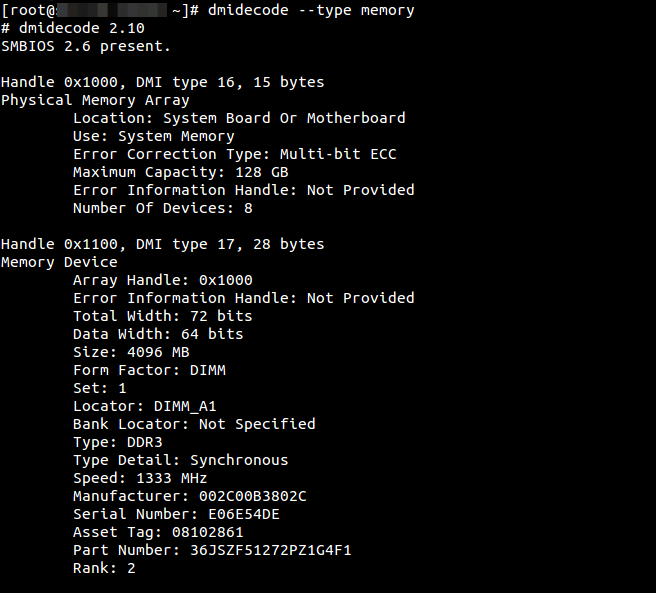
Task: Click the Total Width 72 bits line
Action: (x=162, y=316)
